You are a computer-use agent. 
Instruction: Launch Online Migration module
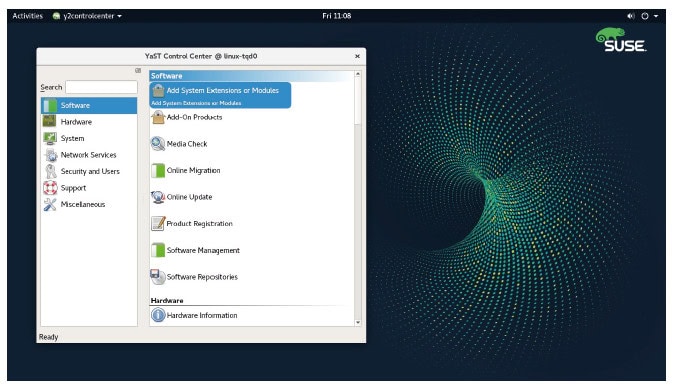(193, 170)
